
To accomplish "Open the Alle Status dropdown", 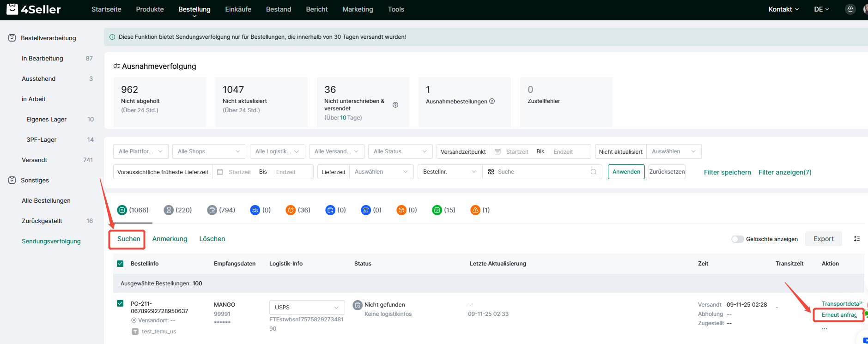I will point(401,151).
